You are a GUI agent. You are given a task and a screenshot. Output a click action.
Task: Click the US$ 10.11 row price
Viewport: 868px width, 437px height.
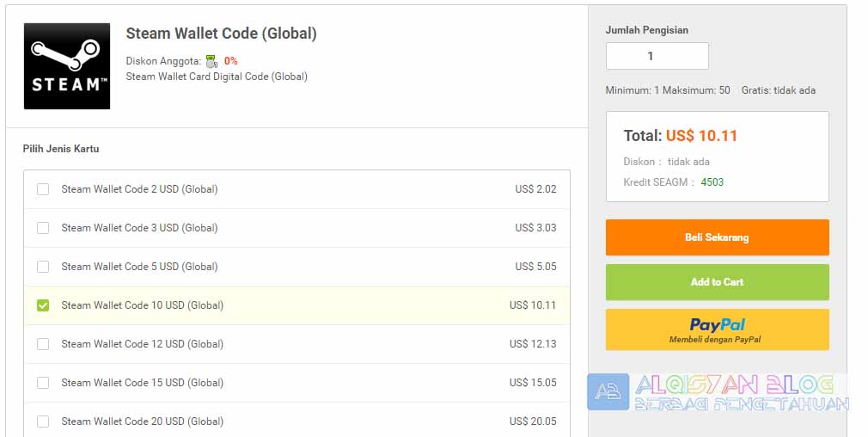(533, 305)
